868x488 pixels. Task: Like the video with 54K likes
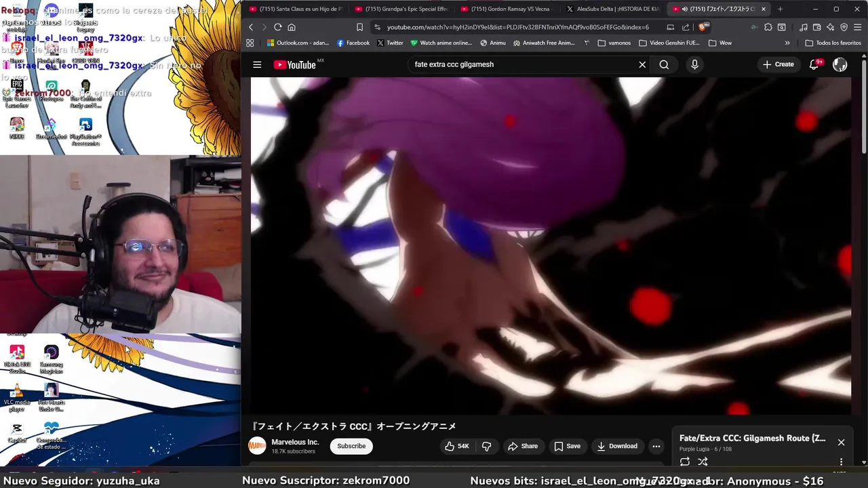(456, 446)
